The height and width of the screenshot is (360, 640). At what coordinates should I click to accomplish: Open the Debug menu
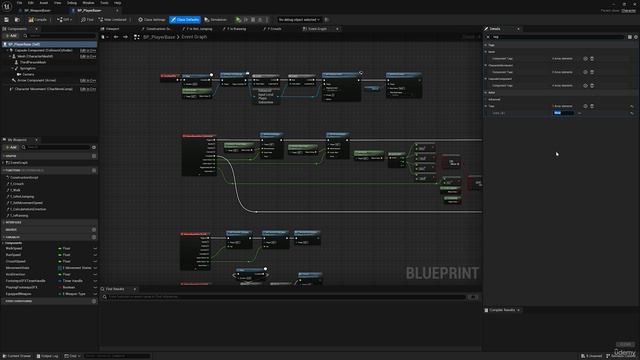[x=72, y=3]
